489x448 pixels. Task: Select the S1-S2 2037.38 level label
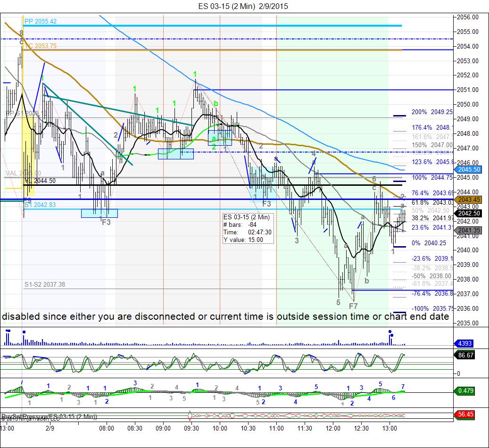(x=45, y=284)
